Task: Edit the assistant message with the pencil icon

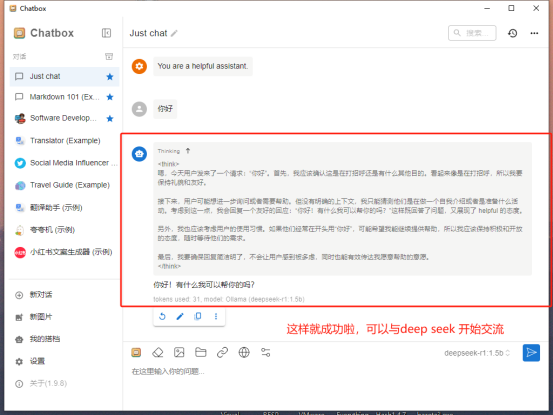Action: 180,316
